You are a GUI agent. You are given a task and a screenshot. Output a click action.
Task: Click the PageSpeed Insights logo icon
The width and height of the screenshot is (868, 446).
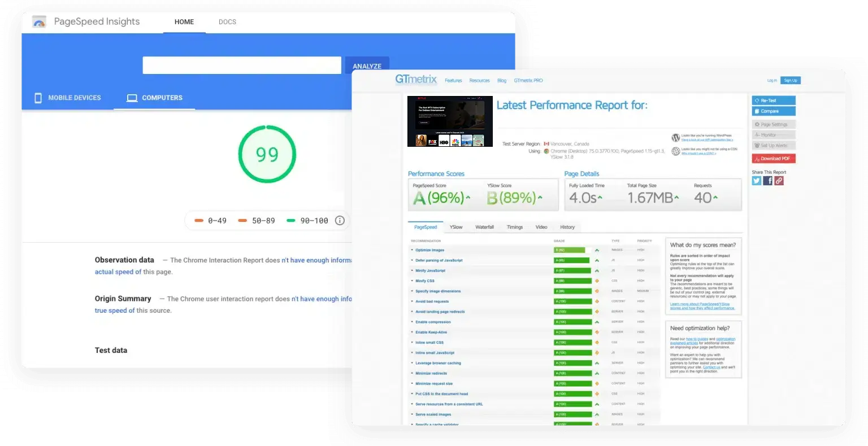(x=39, y=22)
